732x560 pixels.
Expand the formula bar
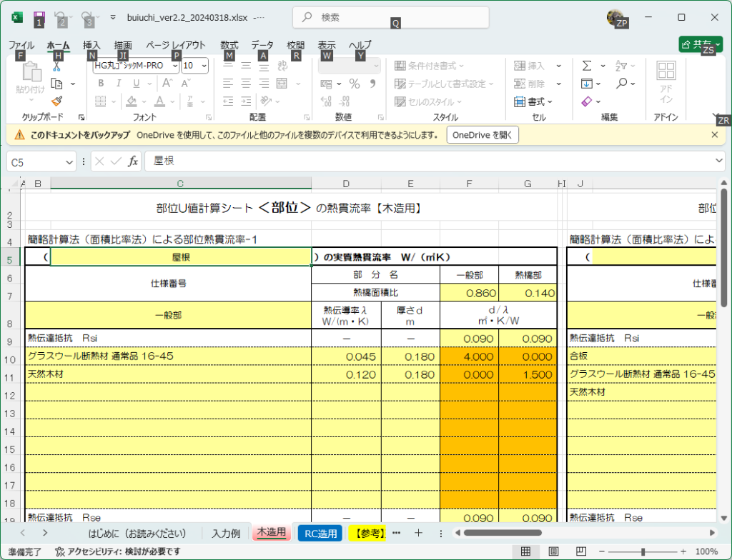(x=718, y=161)
